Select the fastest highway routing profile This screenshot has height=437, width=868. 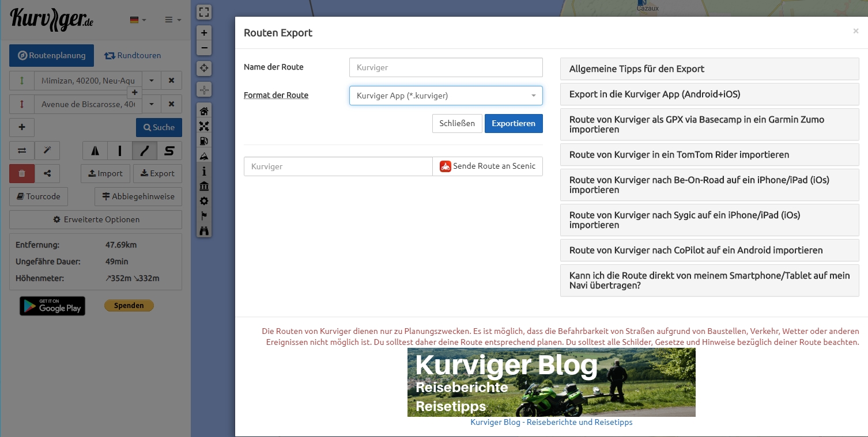(95, 150)
